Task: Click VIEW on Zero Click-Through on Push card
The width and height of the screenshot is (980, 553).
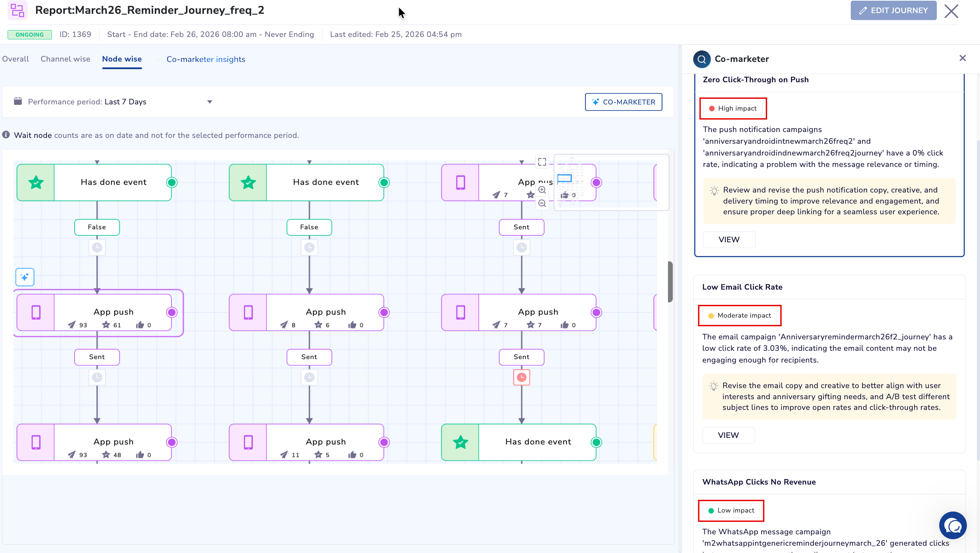Action: pyautogui.click(x=729, y=240)
